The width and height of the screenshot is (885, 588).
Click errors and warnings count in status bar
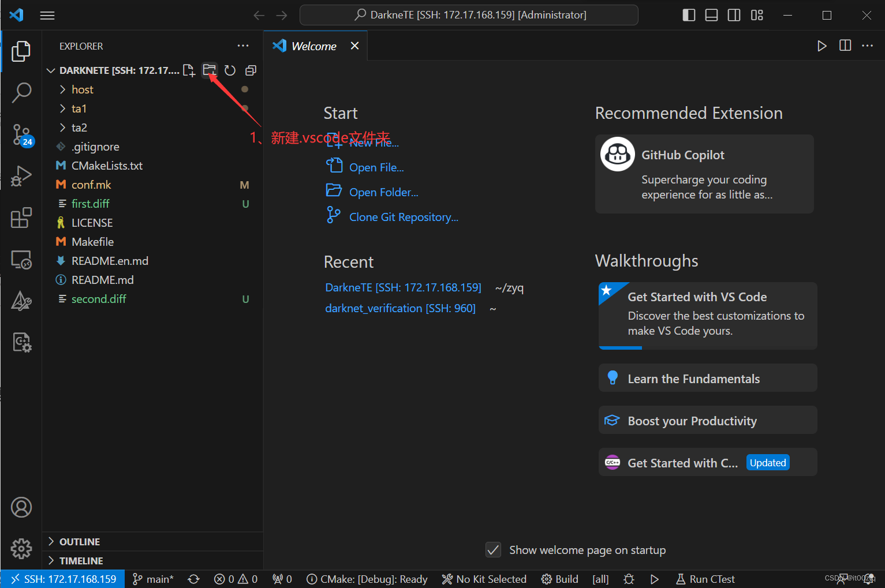236,579
